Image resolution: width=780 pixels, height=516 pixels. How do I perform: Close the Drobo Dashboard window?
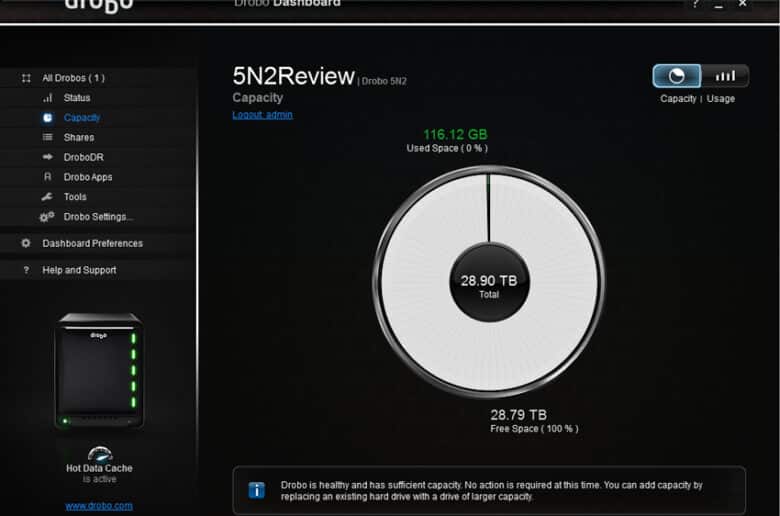point(742,4)
